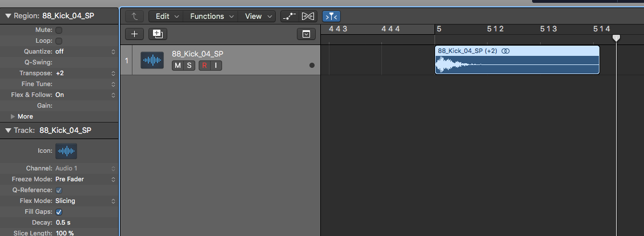Expand the More disclosure triangle

click(13, 116)
